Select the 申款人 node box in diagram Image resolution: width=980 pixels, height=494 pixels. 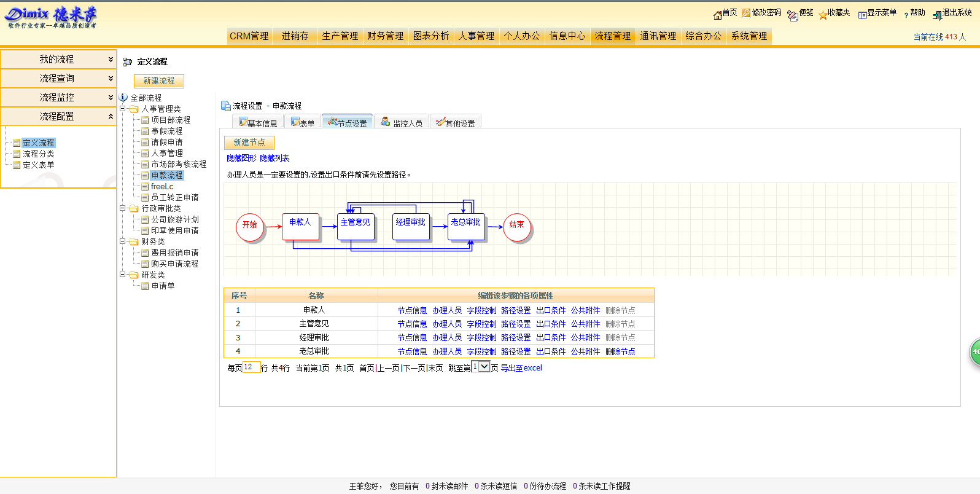click(x=300, y=226)
